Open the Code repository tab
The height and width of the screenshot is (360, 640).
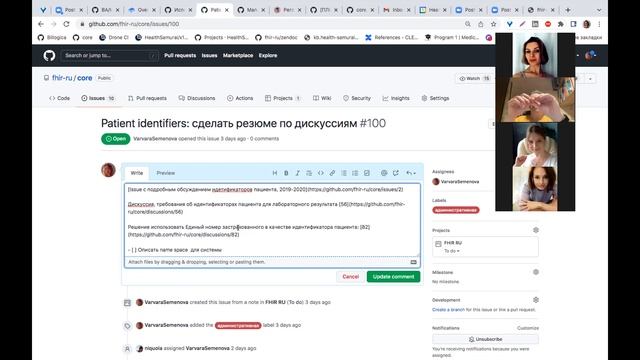(60, 98)
